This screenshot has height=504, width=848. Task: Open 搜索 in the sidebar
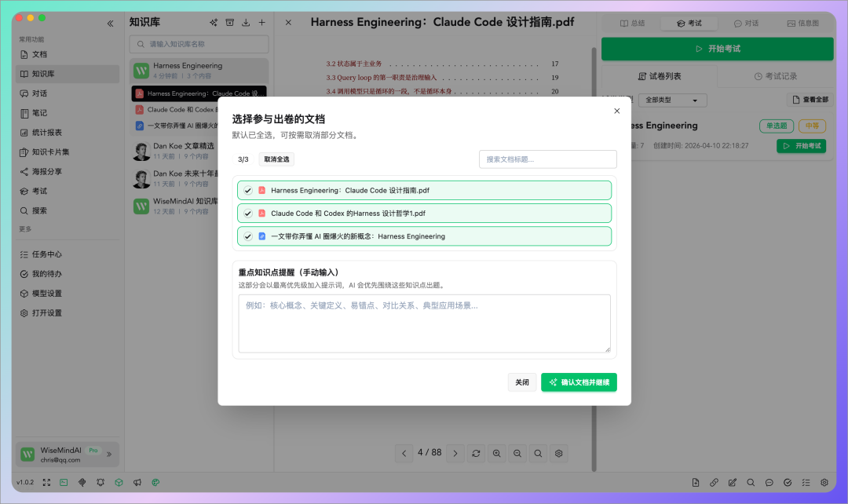(x=68, y=210)
